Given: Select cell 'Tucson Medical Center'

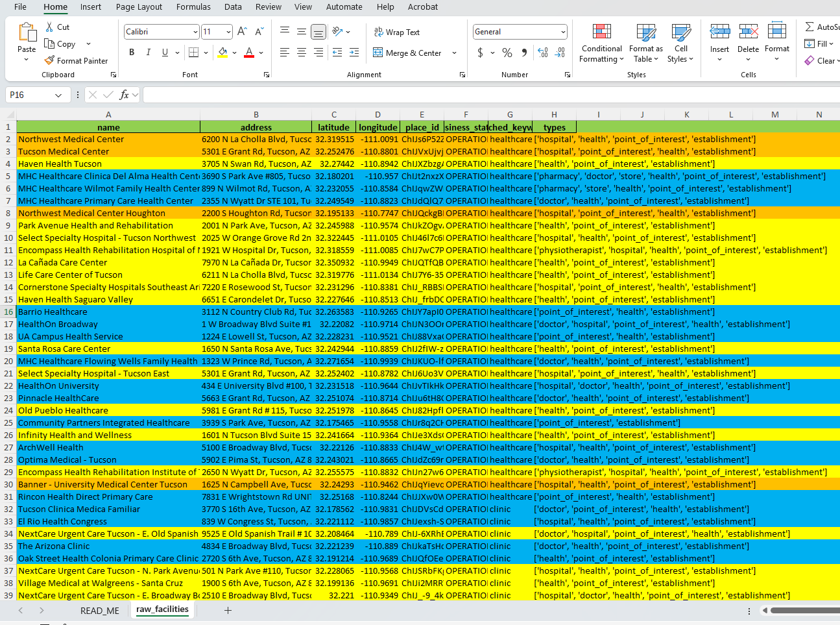Looking at the screenshot, I should click(x=108, y=151).
